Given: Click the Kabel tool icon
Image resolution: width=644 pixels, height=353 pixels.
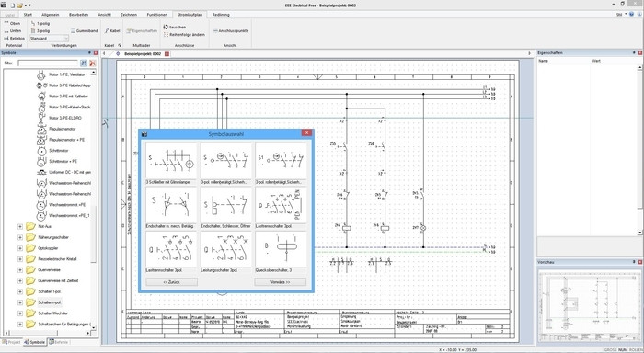Looking at the screenshot, I should click(x=107, y=30).
